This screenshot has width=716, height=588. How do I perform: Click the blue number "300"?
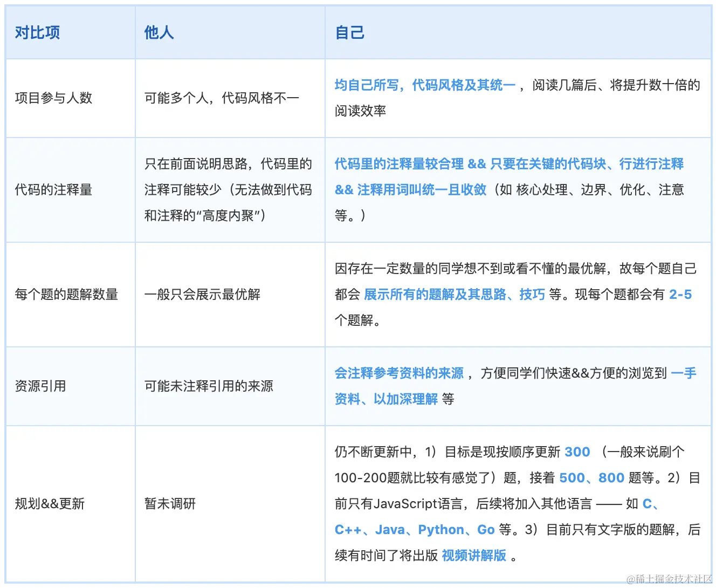click(576, 452)
